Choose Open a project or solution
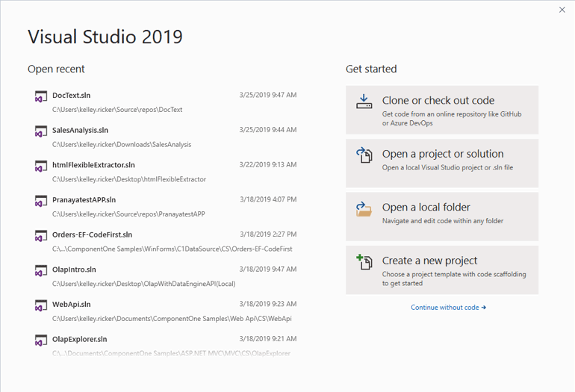Viewport: 575px width, 392px height. click(x=442, y=164)
